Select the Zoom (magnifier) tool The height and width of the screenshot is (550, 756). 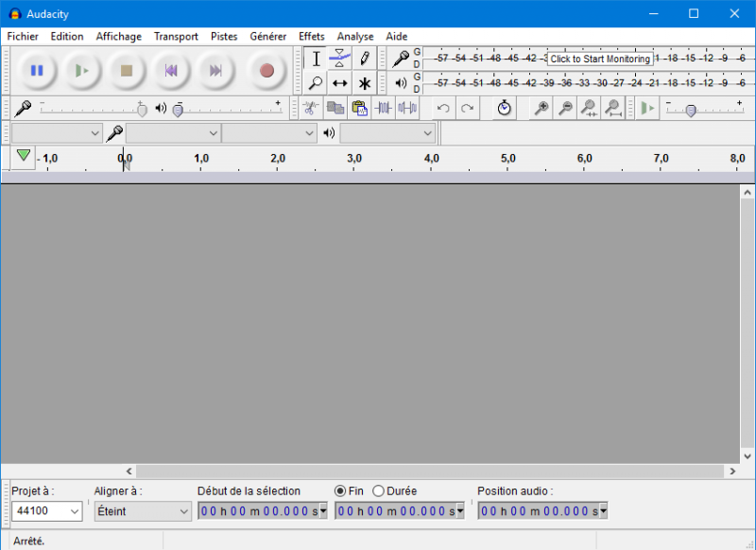[316, 83]
